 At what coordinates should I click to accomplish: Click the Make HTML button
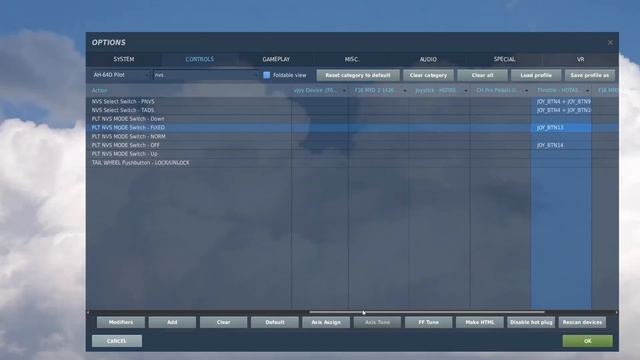(480, 322)
